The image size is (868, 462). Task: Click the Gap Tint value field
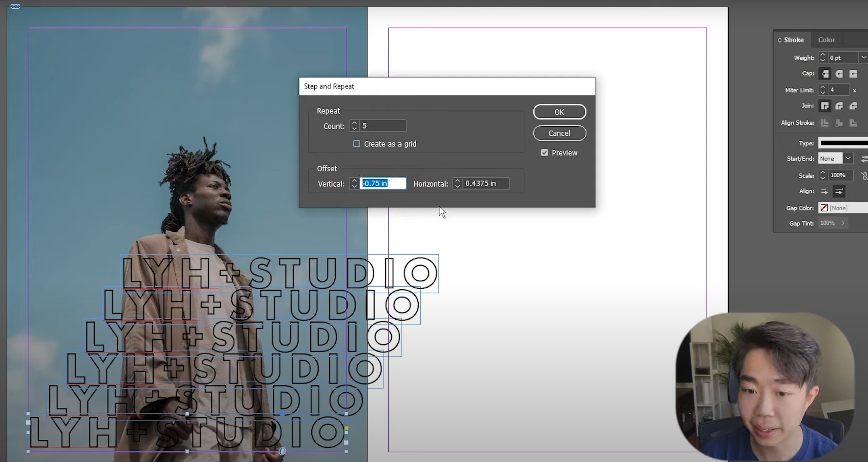click(x=828, y=223)
